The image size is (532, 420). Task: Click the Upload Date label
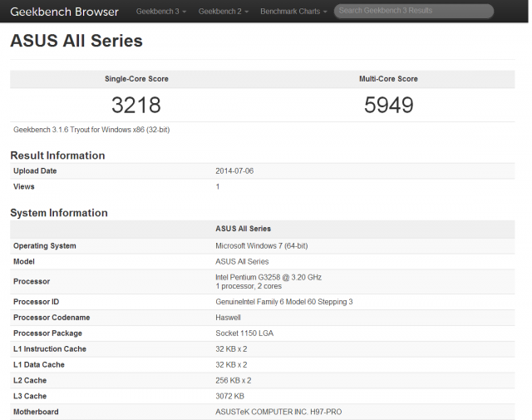tap(35, 170)
